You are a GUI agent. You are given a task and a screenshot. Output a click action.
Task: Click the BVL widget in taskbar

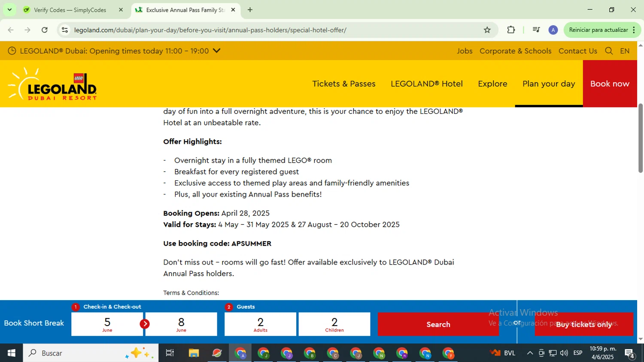[503, 353]
